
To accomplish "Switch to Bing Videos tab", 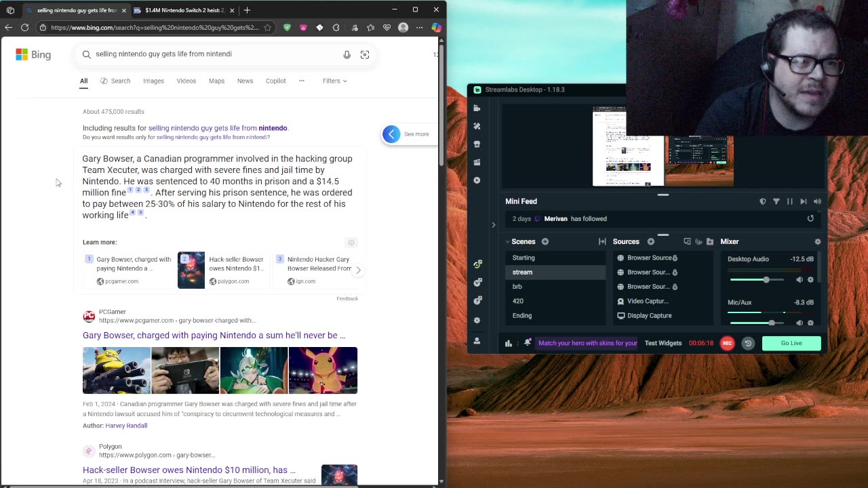I will [186, 81].
